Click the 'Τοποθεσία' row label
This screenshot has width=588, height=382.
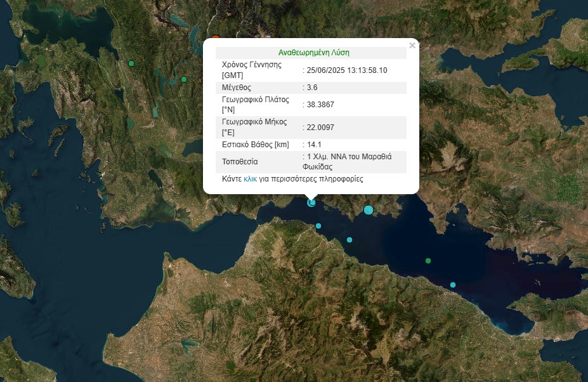pos(240,162)
